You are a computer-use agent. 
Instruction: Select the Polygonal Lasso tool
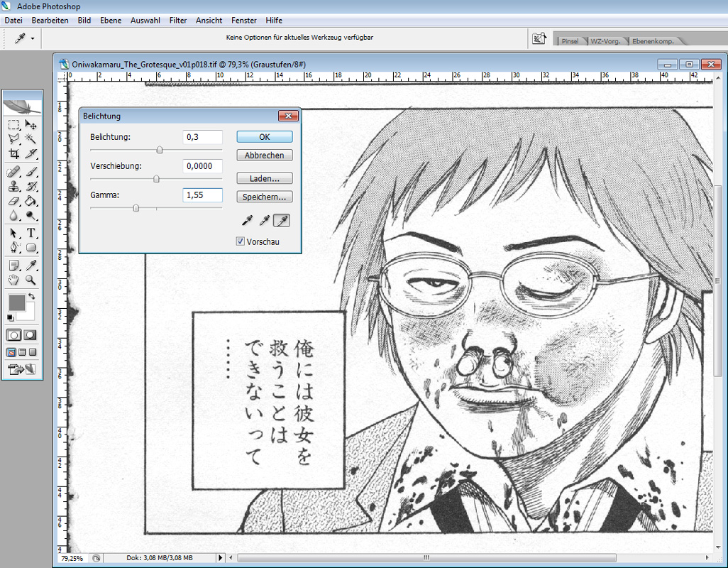click(14, 139)
